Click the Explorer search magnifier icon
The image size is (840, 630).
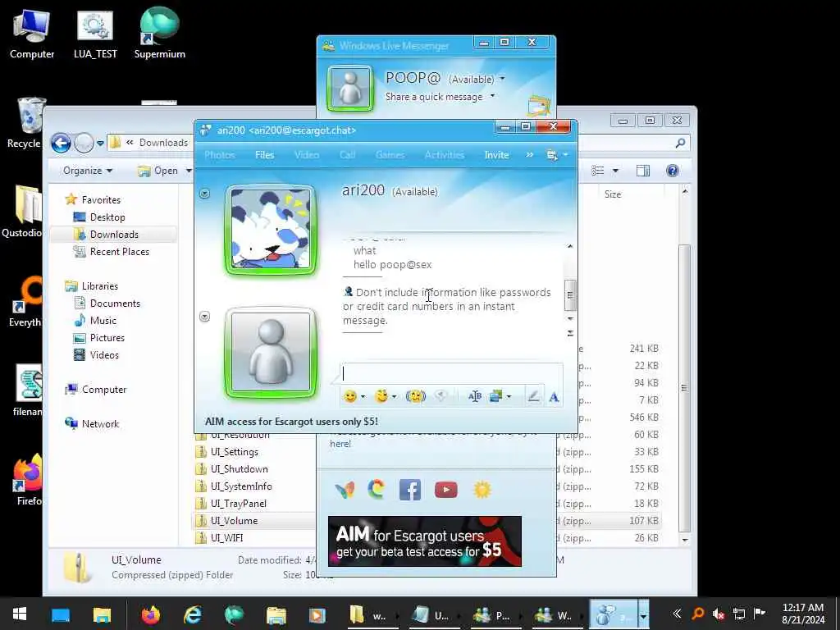(x=680, y=143)
